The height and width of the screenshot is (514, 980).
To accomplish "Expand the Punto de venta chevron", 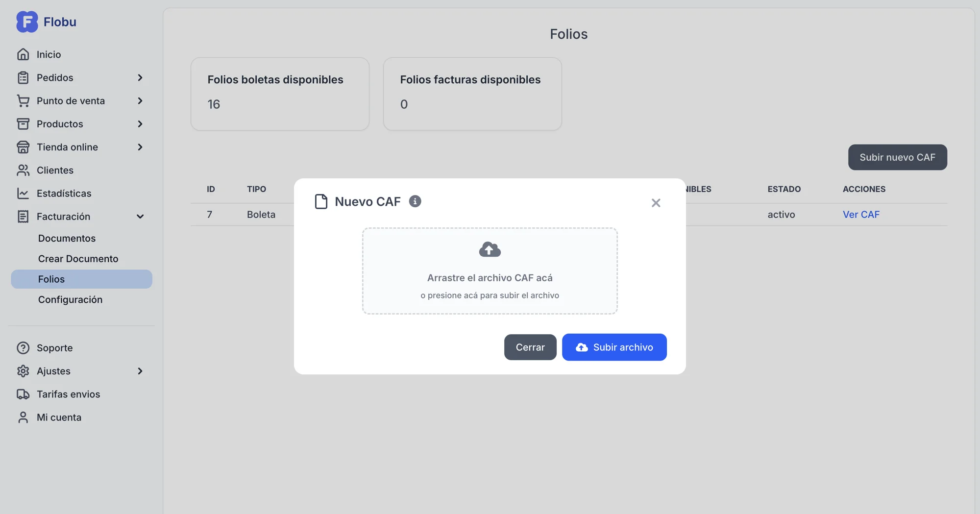I will point(140,101).
